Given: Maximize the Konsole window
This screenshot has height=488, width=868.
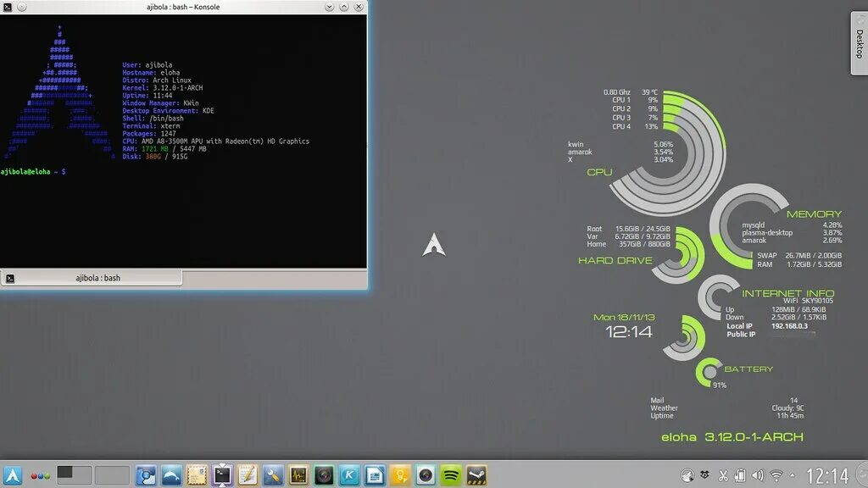Looking at the screenshot, I should (344, 7).
